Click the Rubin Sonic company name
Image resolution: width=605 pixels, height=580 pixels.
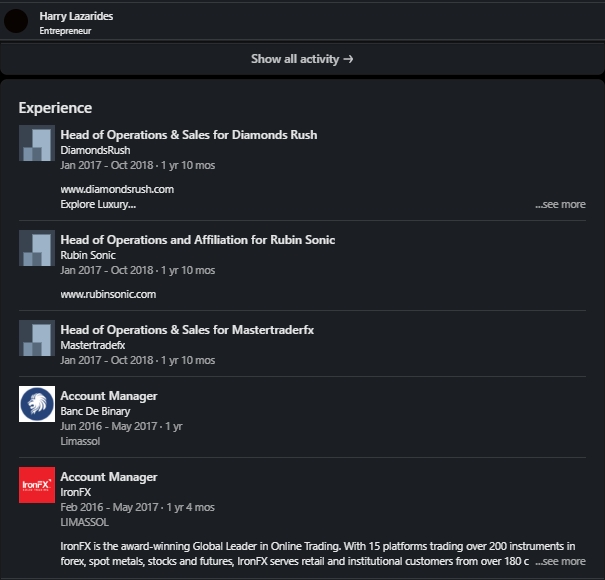[x=88, y=255]
